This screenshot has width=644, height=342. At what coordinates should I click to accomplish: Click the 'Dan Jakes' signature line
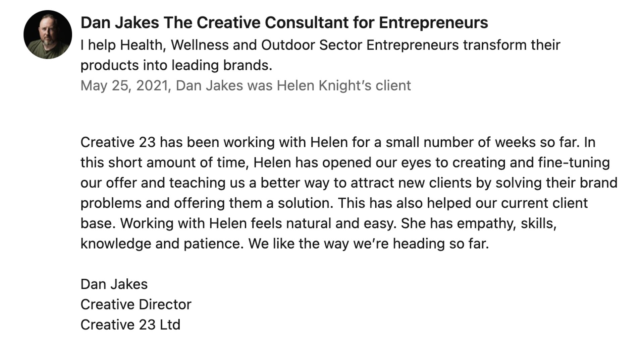tap(114, 284)
